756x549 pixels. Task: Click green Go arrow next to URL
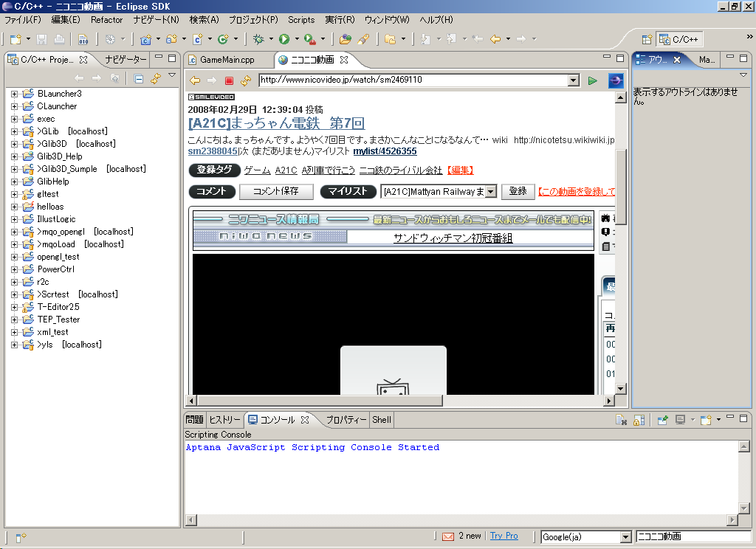[593, 80]
